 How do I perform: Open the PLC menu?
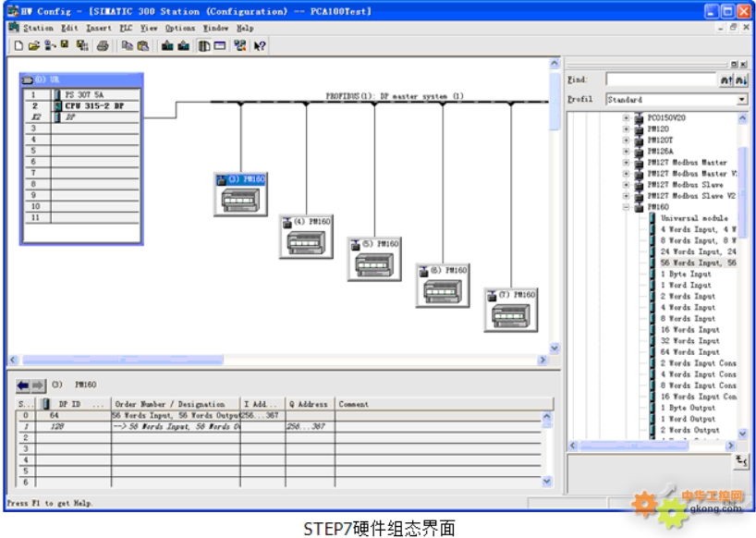127,28
